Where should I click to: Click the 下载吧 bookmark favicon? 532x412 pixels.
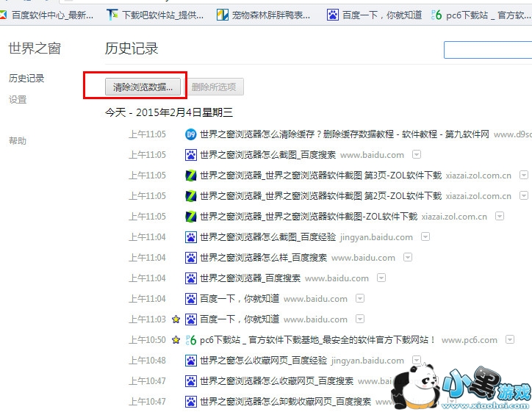(112, 15)
